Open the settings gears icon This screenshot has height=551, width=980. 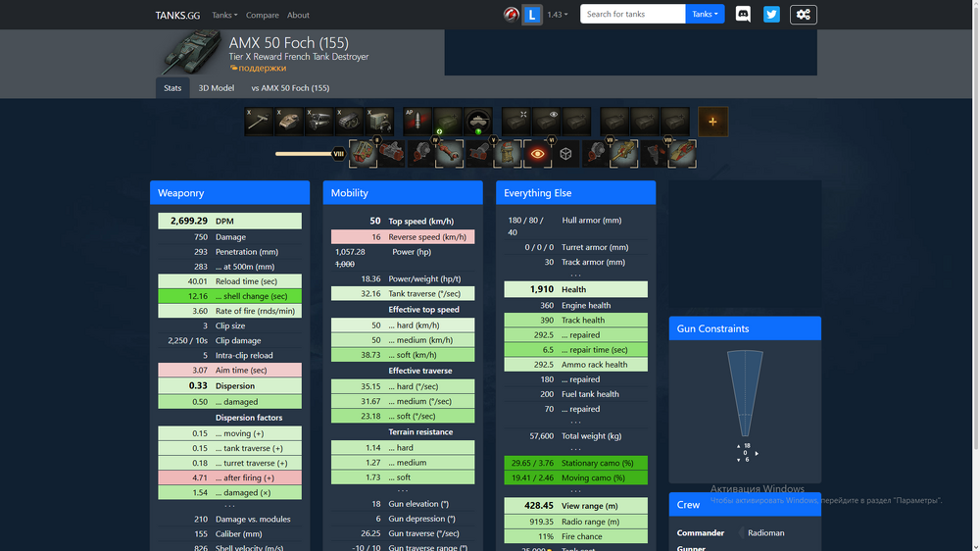click(804, 15)
